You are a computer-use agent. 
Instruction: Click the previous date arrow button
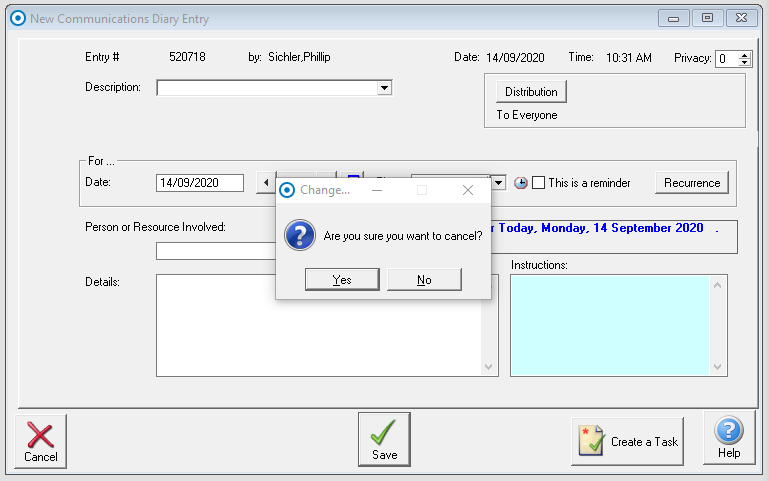266,183
